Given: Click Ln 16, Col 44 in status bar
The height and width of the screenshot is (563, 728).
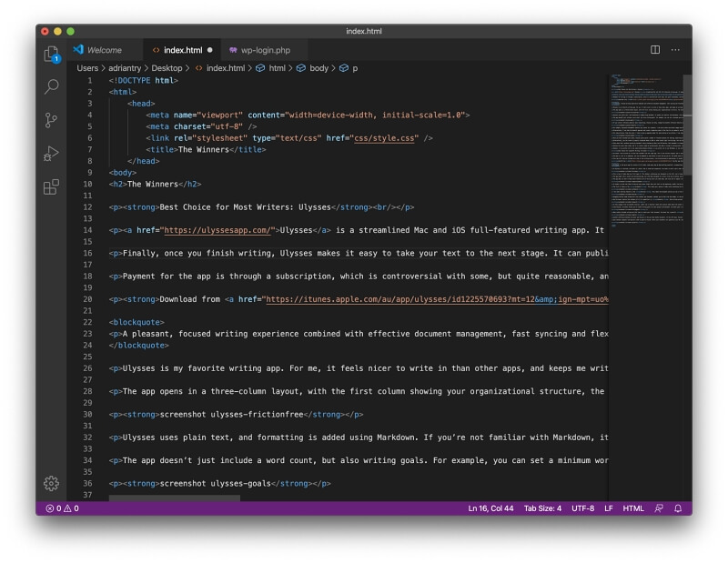Looking at the screenshot, I should (x=490, y=508).
